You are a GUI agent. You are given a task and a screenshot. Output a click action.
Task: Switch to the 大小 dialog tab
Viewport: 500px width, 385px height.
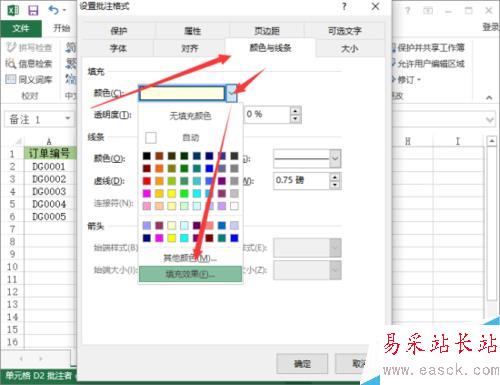[x=349, y=49]
